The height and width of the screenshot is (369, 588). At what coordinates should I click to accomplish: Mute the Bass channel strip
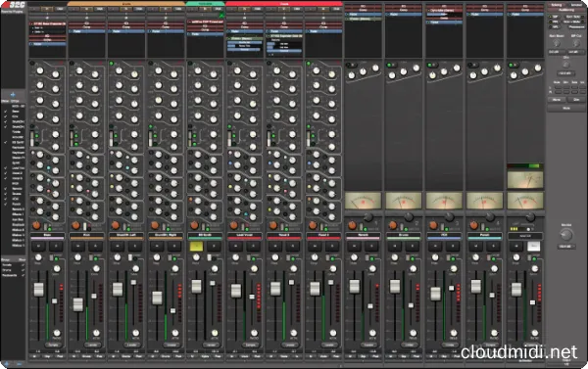[x=38, y=246]
